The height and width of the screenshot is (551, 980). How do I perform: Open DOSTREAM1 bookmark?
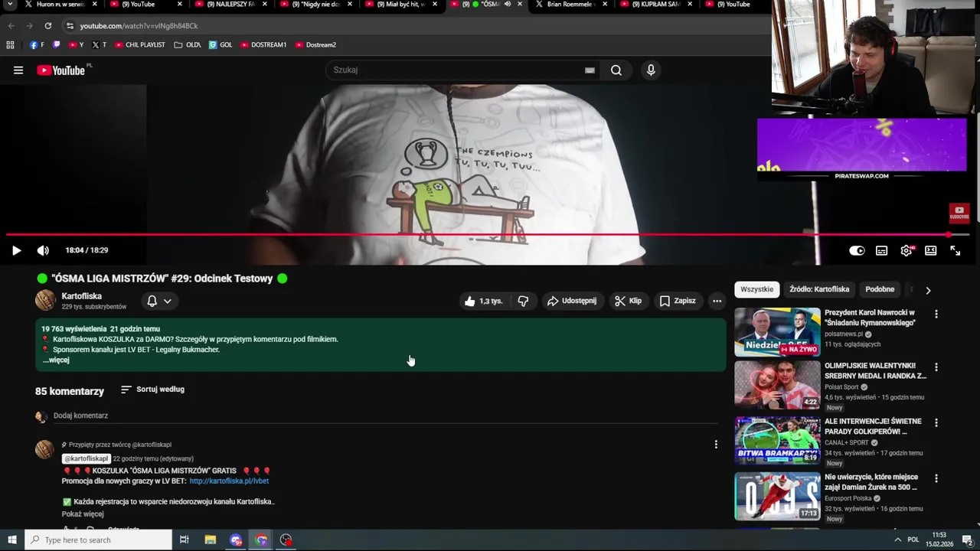[263, 45]
